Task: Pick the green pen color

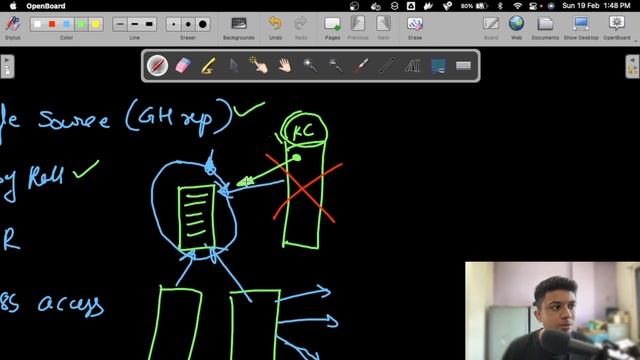Action: (x=81, y=24)
